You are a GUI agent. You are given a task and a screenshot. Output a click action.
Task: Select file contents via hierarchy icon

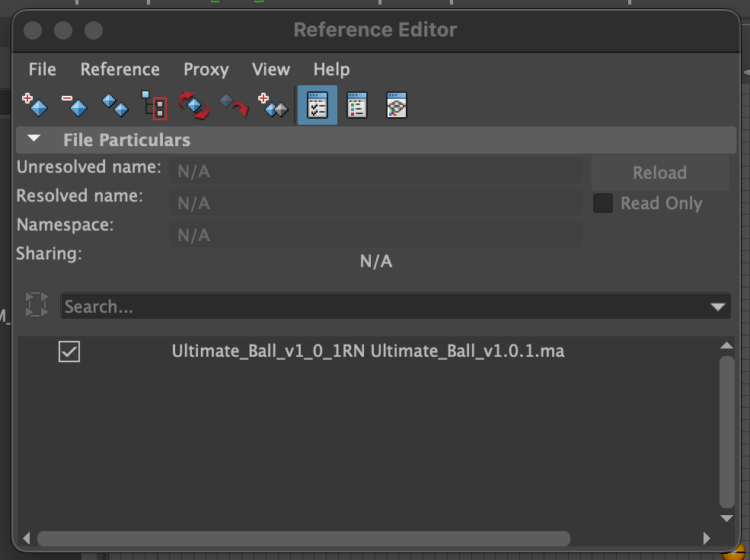154,105
